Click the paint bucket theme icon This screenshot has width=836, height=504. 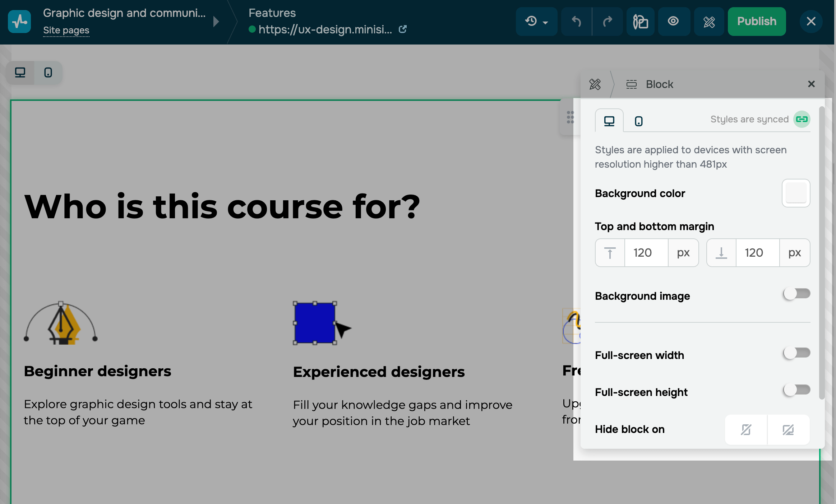641,22
